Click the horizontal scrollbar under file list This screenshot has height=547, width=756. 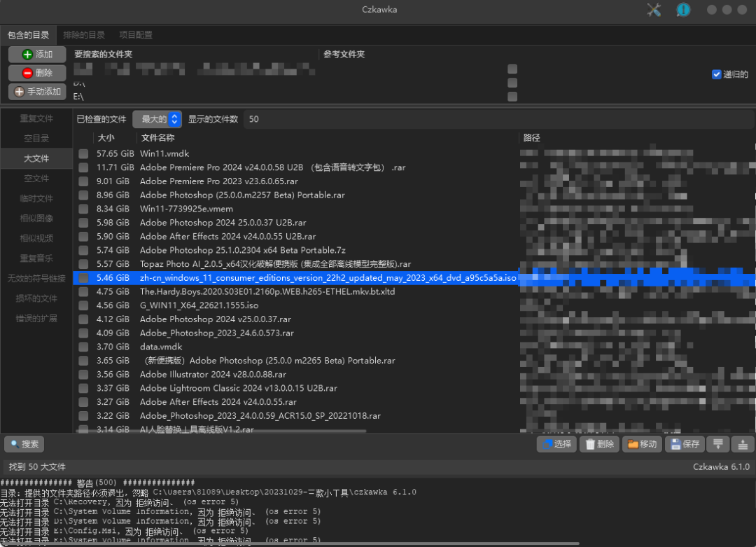click(x=222, y=431)
